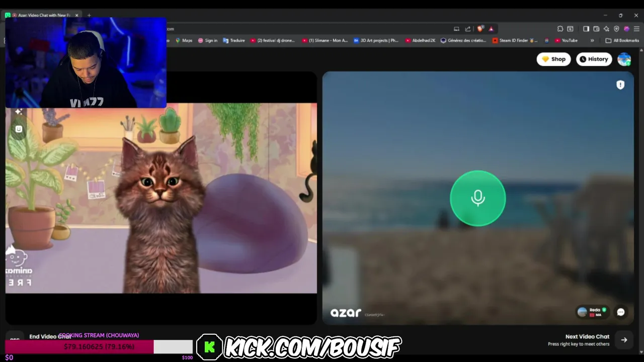
Task: Open the Générez des créatio... bookmark
Action: 463,40
